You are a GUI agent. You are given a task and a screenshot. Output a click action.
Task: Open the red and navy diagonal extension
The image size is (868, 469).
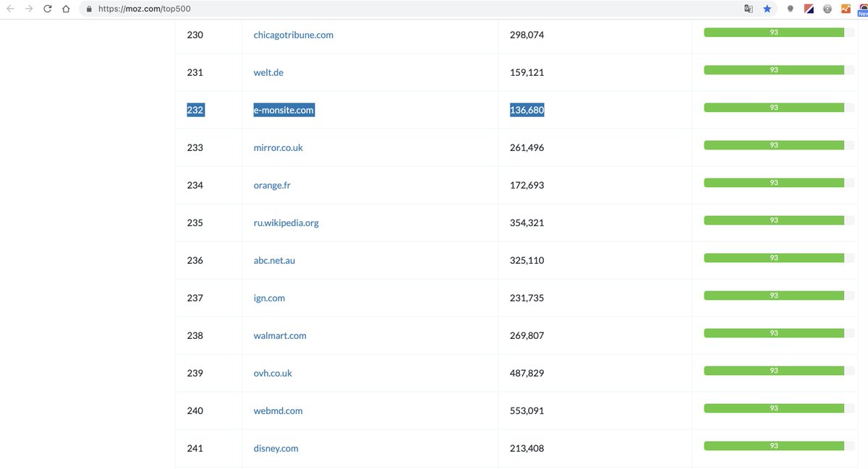click(x=808, y=8)
